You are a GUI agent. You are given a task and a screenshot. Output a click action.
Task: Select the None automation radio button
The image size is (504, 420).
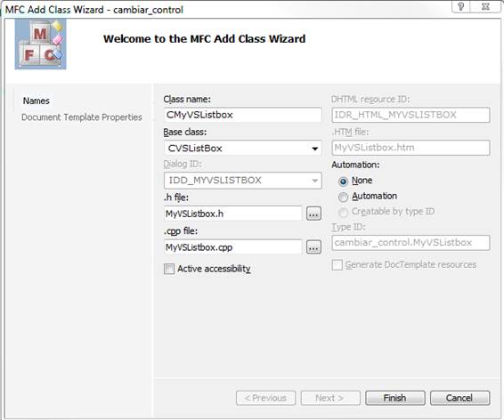[x=344, y=182]
